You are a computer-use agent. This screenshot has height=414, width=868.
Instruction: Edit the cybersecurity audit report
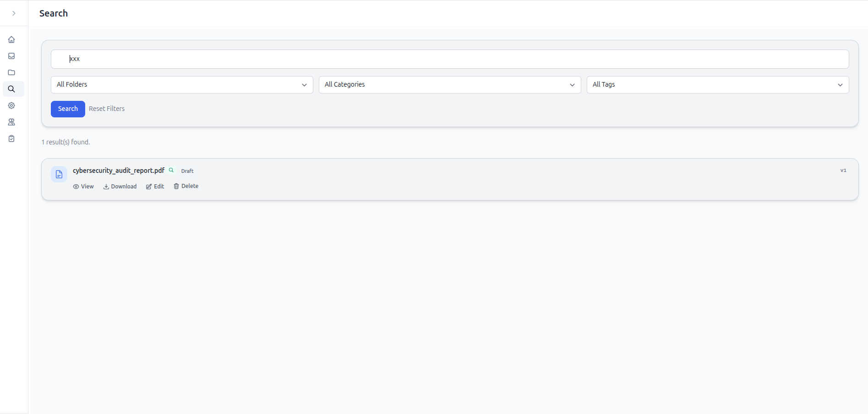155,187
